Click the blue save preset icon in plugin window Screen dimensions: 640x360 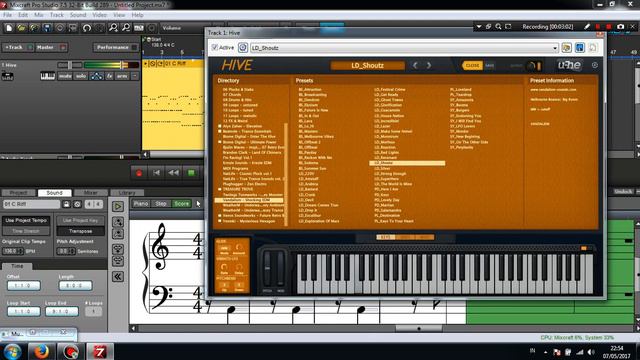580,48
